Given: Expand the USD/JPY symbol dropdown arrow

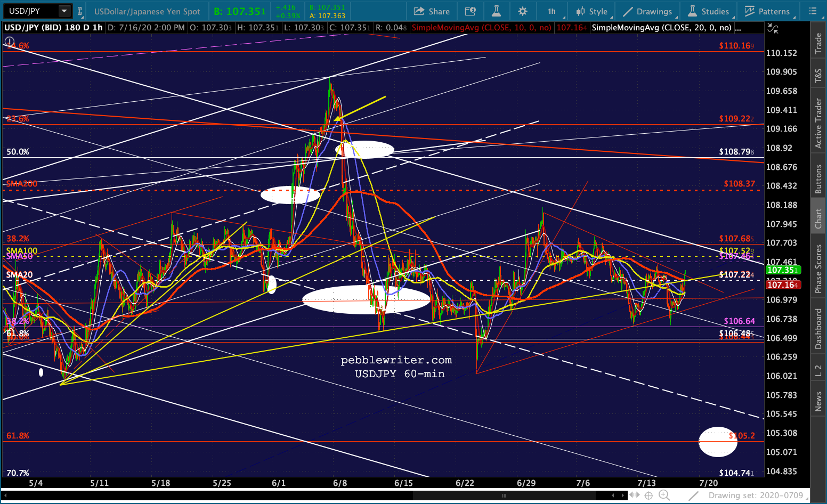Looking at the screenshot, I should [x=64, y=11].
